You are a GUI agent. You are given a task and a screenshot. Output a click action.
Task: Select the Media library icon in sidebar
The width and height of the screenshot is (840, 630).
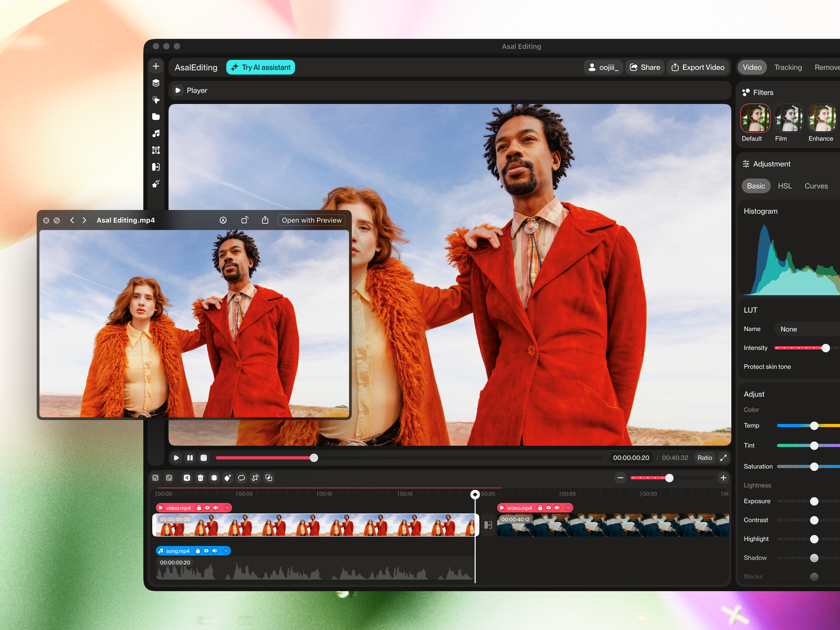point(156,117)
